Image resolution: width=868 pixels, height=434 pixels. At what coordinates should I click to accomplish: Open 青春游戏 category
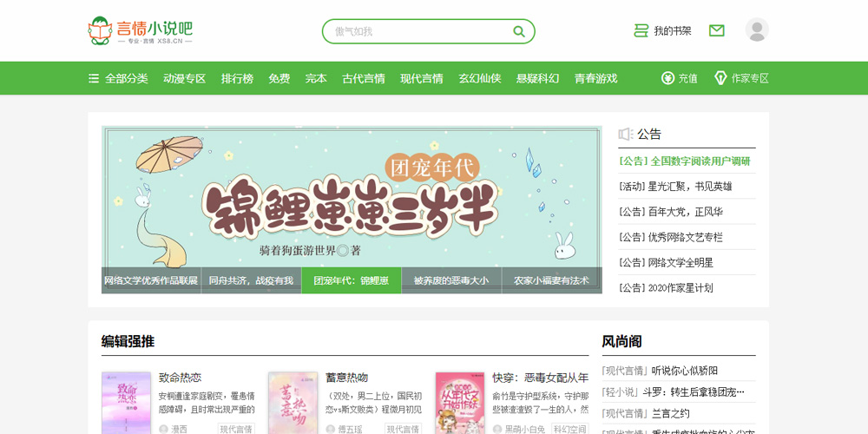tap(595, 78)
